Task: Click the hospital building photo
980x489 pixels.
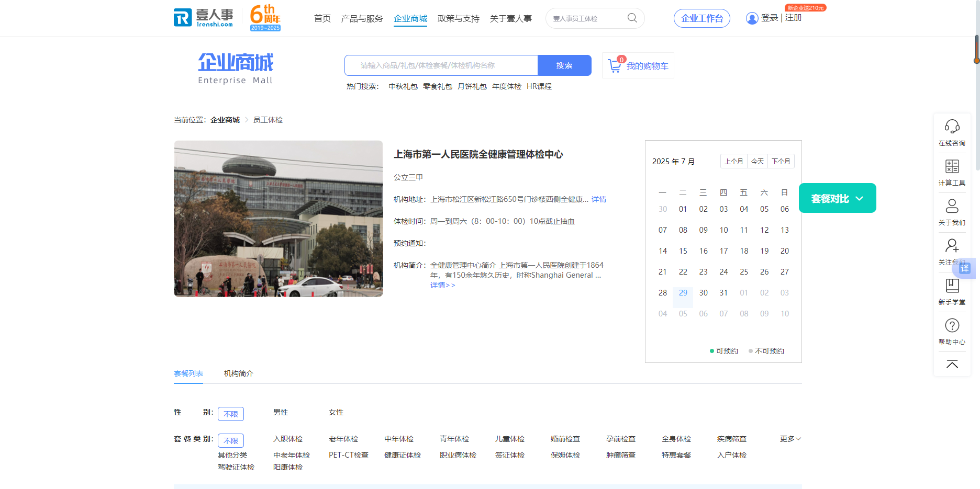Action: [279, 219]
